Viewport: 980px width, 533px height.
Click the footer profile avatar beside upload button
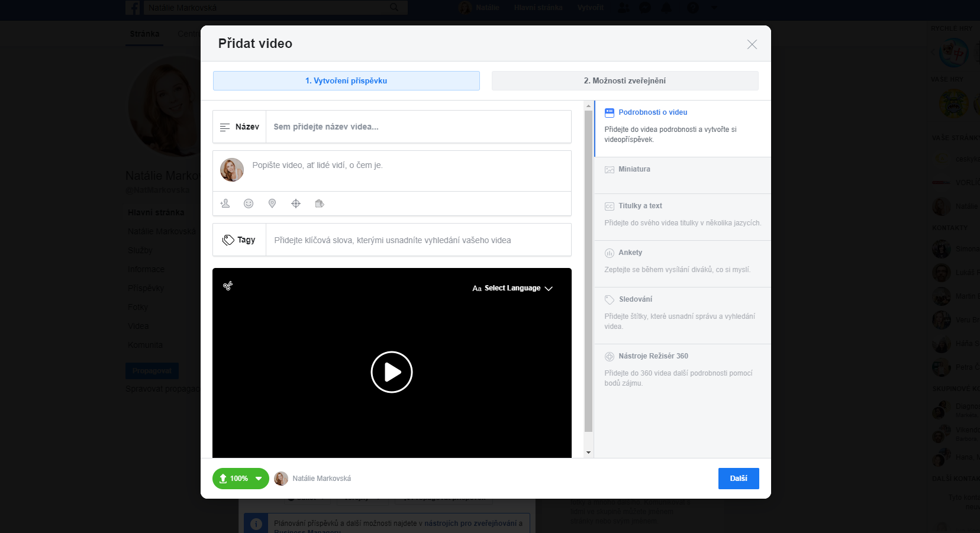[x=281, y=479]
